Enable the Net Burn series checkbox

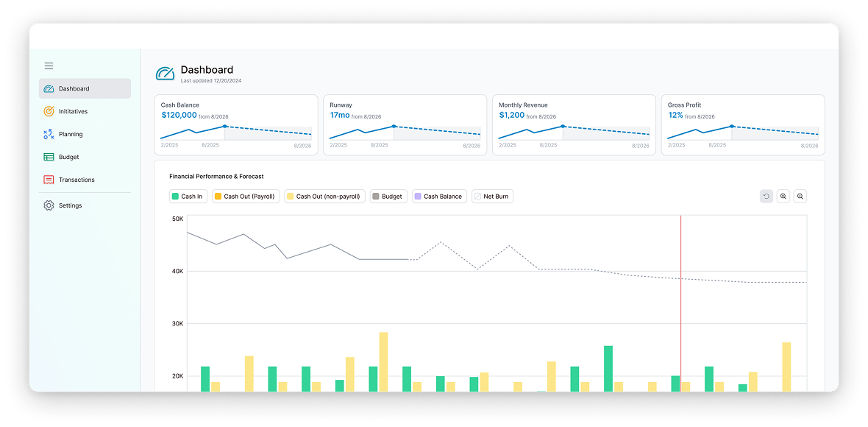click(477, 196)
